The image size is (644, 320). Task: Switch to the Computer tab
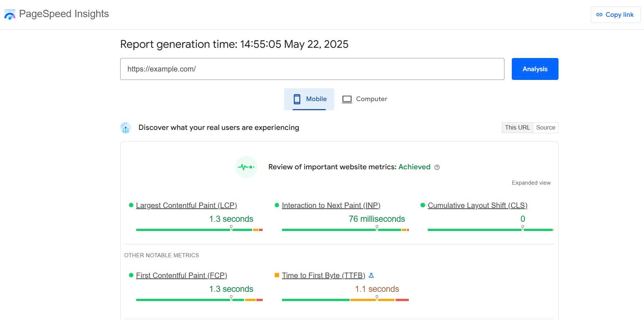[x=365, y=99]
